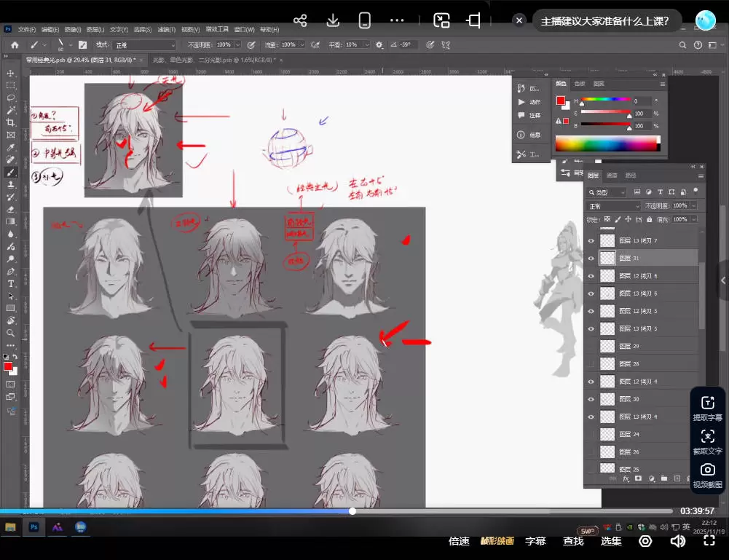The width and height of the screenshot is (729, 560).
Task: Hide layer 图层 31 via eye icon
Action: pyautogui.click(x=591, y=258)
